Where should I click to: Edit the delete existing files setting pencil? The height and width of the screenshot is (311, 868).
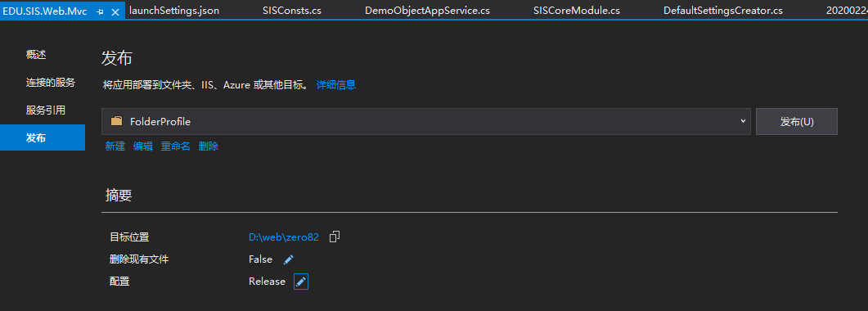[x=289, y=259]
